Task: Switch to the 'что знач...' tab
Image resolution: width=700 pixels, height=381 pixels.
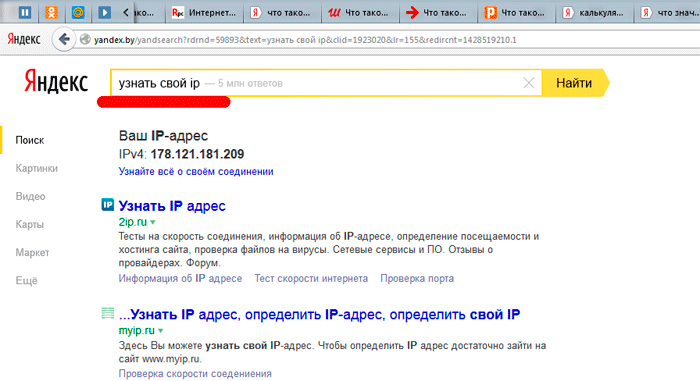Action: [x=668, y=13]
